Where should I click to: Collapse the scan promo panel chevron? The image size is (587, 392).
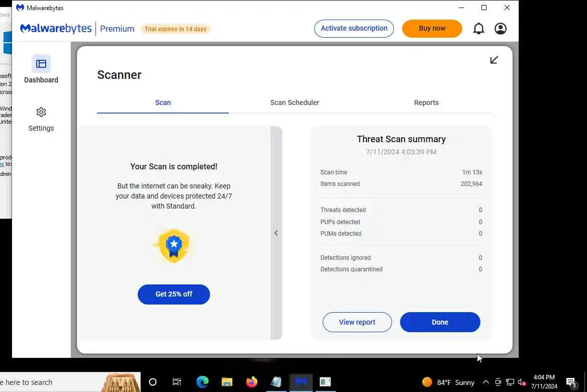click(x=276, y=233)
